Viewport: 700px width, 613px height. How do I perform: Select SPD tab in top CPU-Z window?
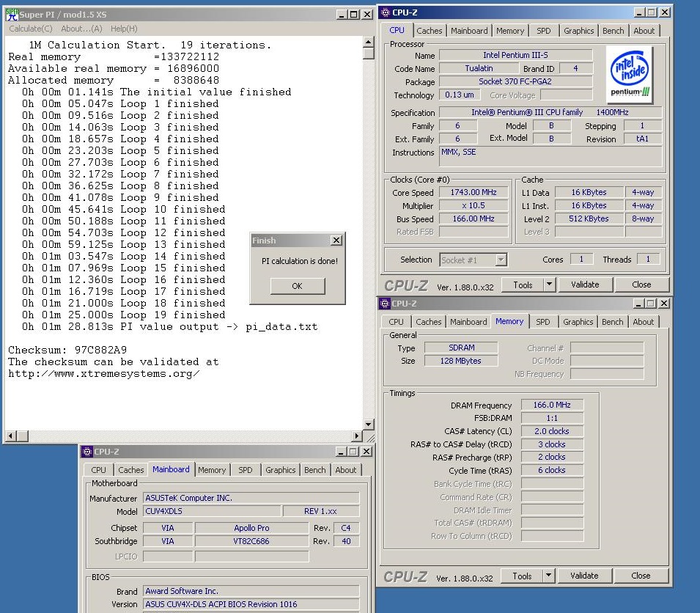pos(543,31)
